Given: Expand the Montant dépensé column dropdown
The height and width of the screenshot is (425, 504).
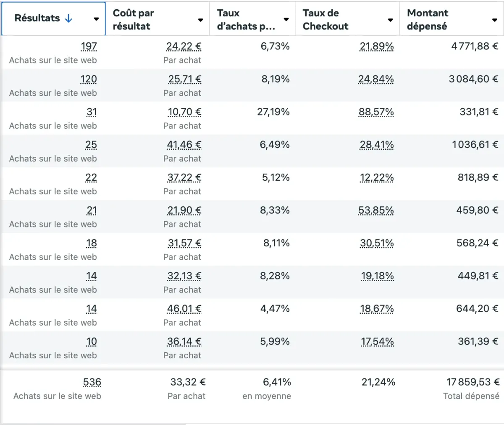Looking at the screenshot, I should point(494,20).
